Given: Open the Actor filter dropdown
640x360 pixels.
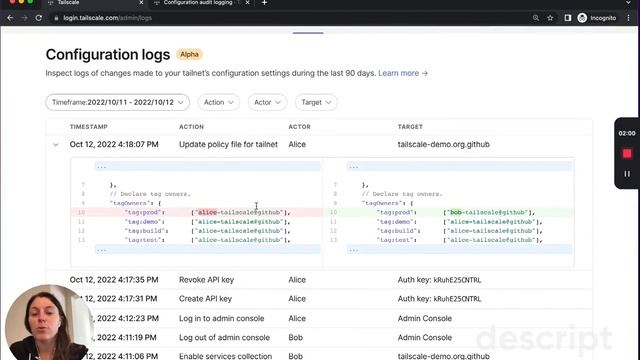Looking at the screenshot, I should tap(267, 102).
